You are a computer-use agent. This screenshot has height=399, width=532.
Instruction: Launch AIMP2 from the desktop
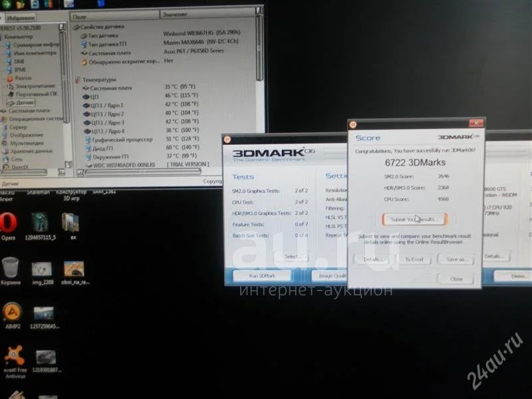13,315
